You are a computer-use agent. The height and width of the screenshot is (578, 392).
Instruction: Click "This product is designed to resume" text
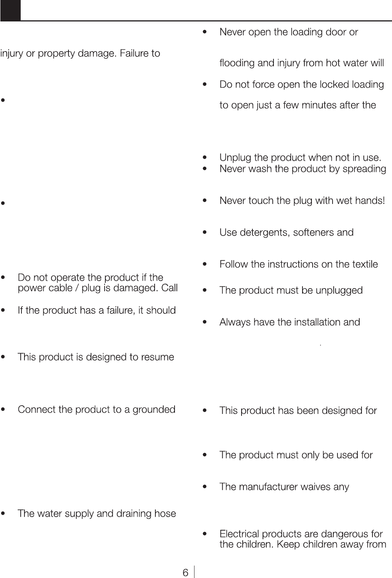(x=96, y=357)
